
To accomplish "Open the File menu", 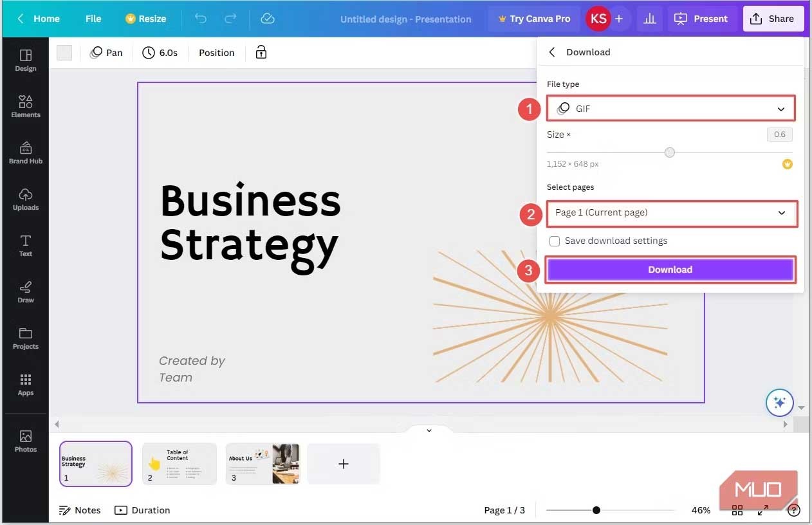I will pyautogui.click(x=93, y=19).
